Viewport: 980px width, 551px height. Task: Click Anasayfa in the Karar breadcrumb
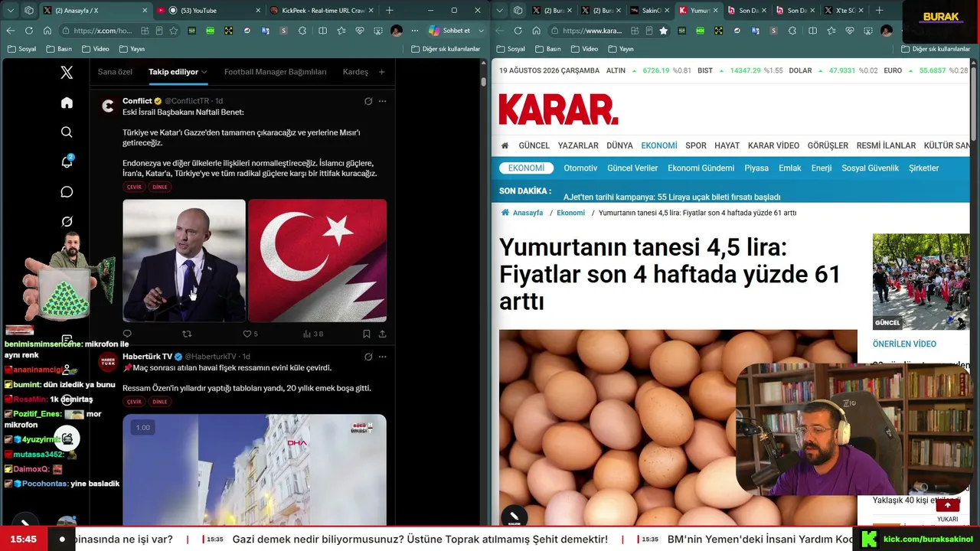pos(522,213)
